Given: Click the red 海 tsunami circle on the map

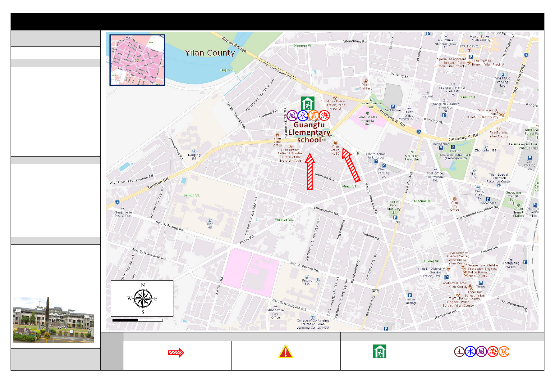Looking at the screenshot, I should [324, 115].
